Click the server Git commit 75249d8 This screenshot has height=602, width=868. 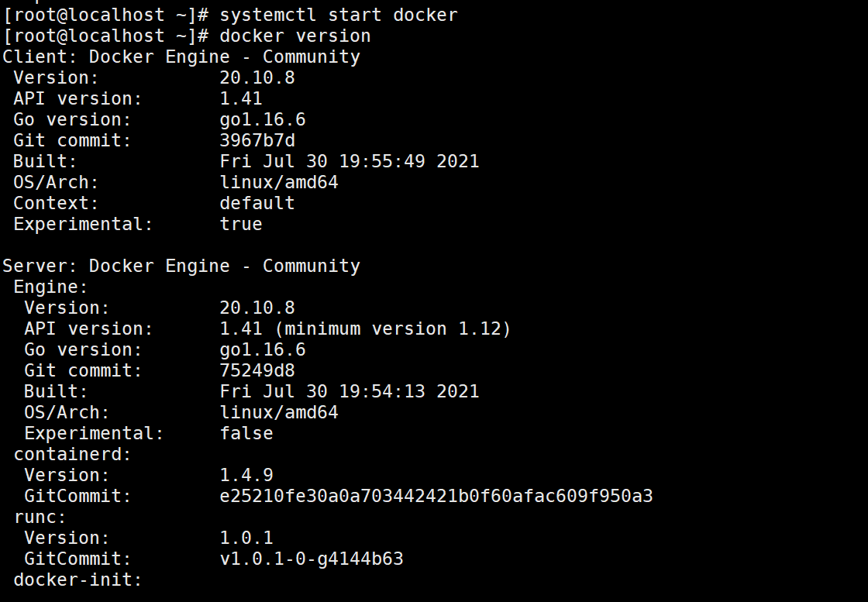(257, 370)
